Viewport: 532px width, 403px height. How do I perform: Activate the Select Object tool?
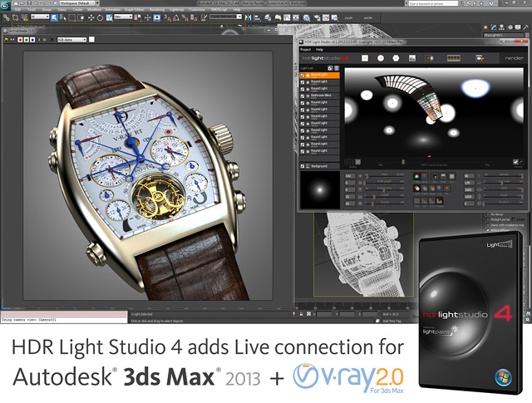click(x=54, y=17)
